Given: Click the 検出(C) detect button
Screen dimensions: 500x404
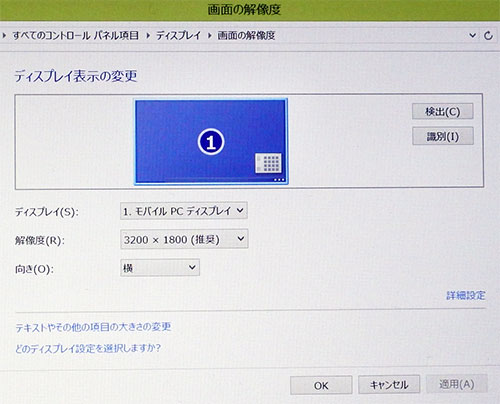Looking at the screenshot, I should (x=443, y=111).
